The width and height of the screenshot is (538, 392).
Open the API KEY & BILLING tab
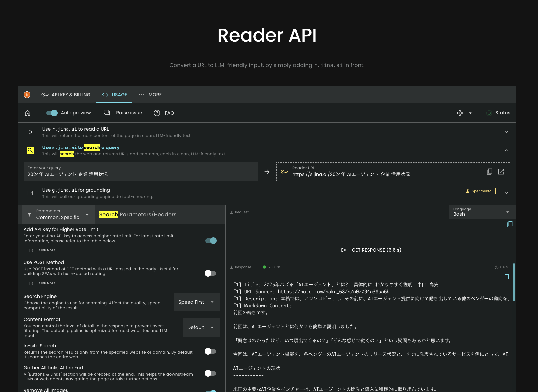(66, 95)
